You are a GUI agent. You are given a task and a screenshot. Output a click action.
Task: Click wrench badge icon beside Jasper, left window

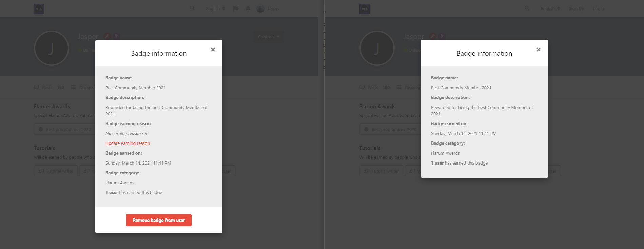pyautogui.click(x=107, y=36)
